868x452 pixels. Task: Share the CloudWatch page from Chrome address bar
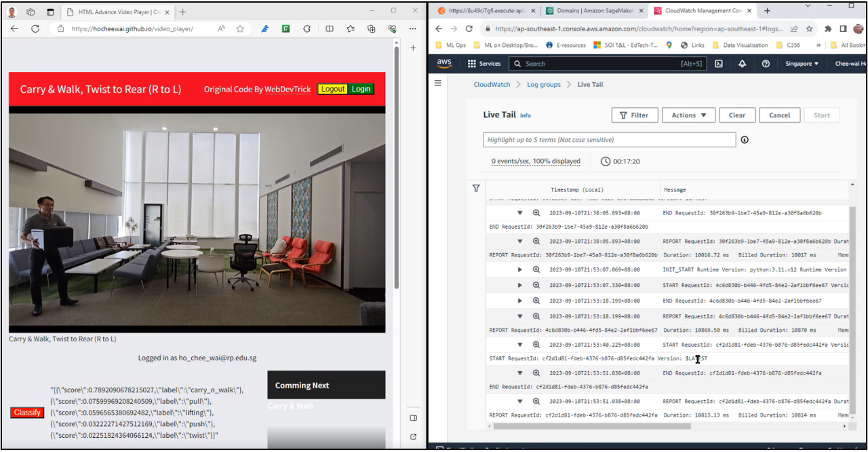tap(794, 29)
